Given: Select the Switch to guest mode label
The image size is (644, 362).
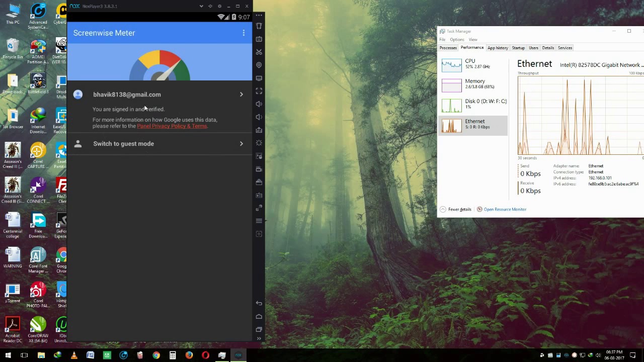Looking at the screenshot, I should [123, 144].
